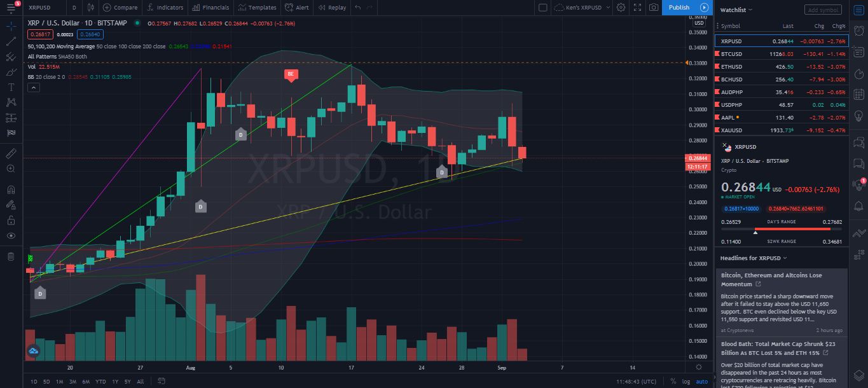Expand Headlines for XRPUSD dropdown
Image resolution: width=868 pixels, height=388 pixels.
pyautogui.click(x=754, y=258)
